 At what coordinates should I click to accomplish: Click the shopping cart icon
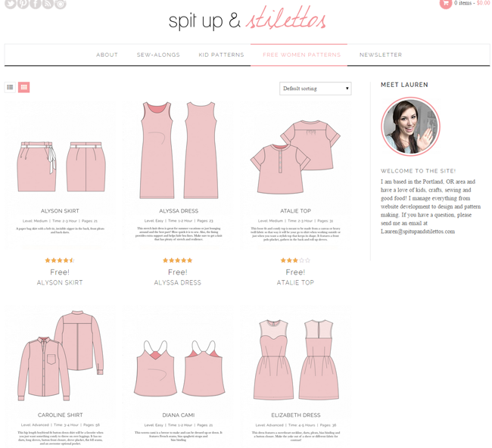pyautogui.click(x=445, y=3)
